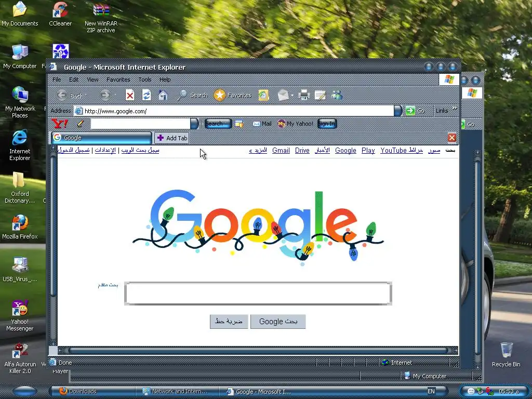The width and height of the screenshot is (532, 399).
Task: Click the Forward arrow in IE toolbar
Action: tap(105, 96)
